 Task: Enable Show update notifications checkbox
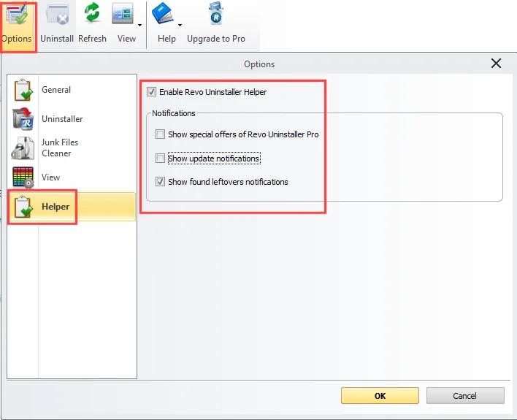160,159
